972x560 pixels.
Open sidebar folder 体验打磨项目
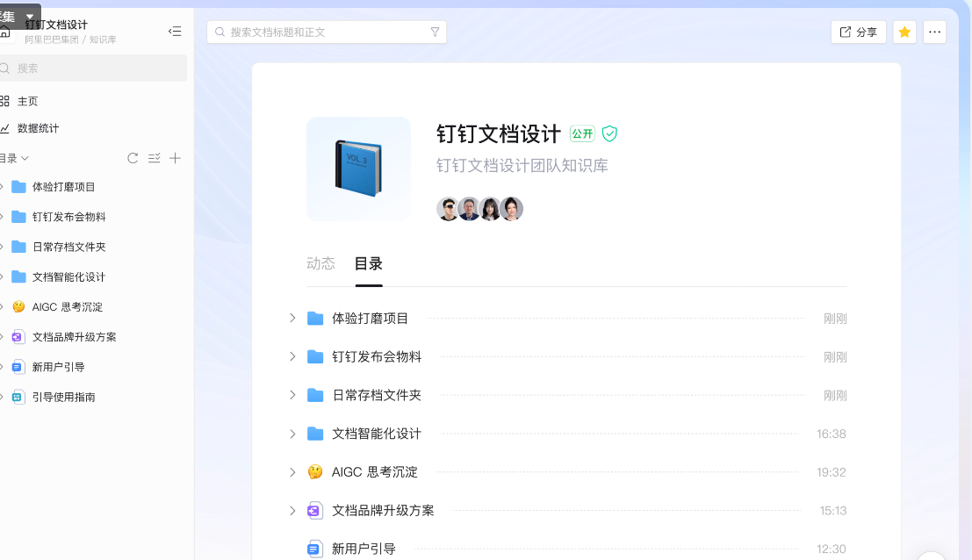(63, 187)
